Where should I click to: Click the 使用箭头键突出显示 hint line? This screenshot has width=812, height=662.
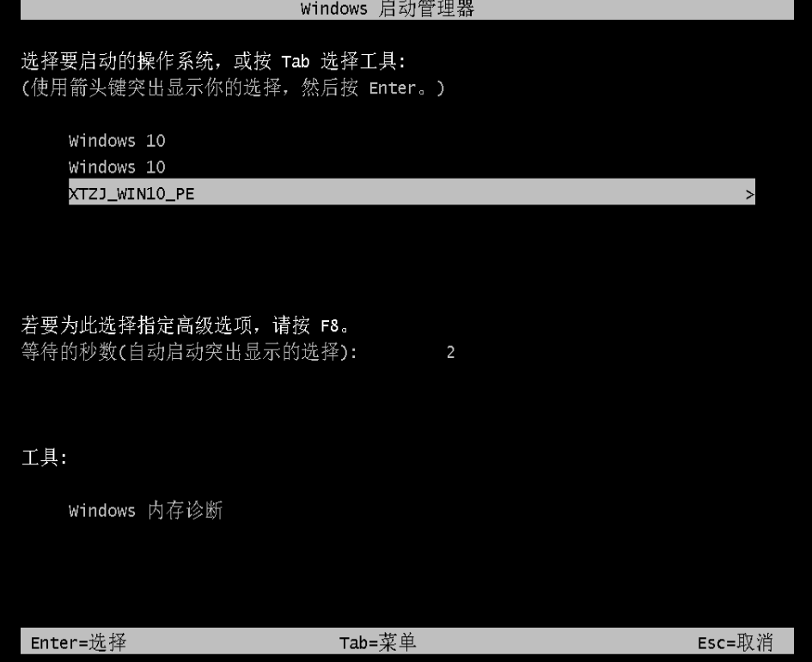[233, 88]
